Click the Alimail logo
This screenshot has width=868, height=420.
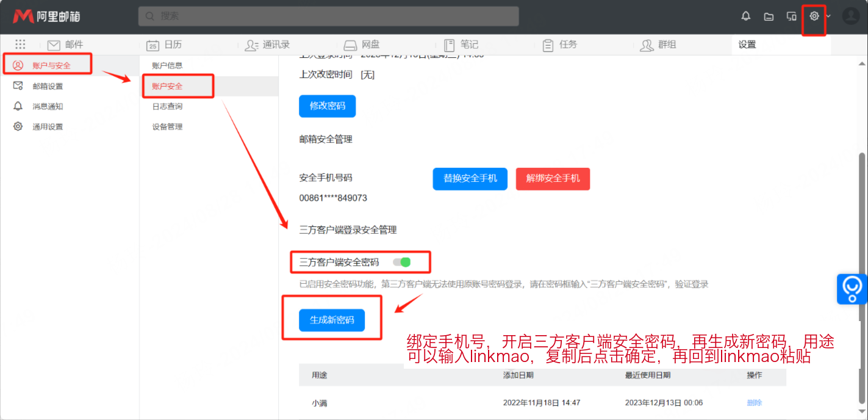(x=46, y=16)
